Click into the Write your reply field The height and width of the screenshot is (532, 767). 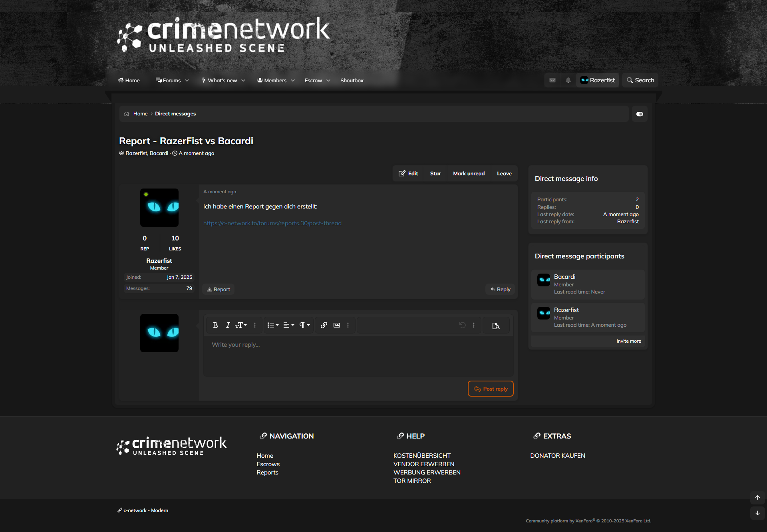tap(358, 355)
